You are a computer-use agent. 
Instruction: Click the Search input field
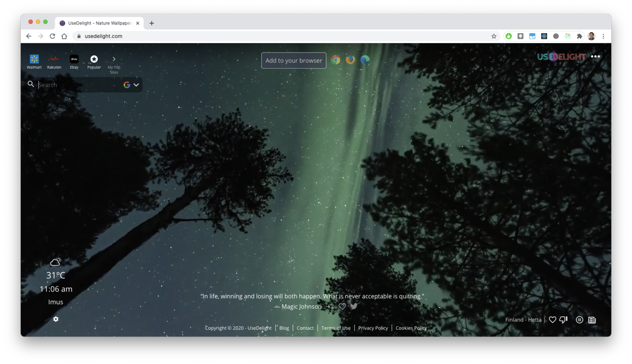79,85
